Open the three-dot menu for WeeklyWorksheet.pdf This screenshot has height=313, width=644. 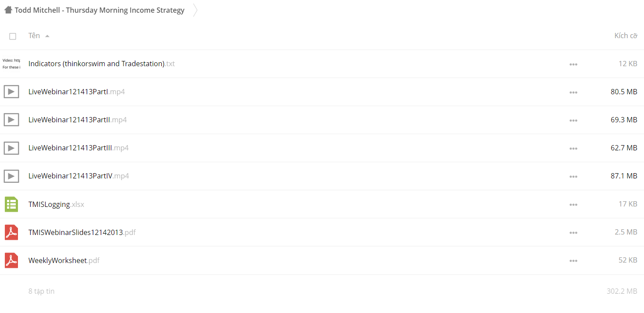click(x=573, y=261)
